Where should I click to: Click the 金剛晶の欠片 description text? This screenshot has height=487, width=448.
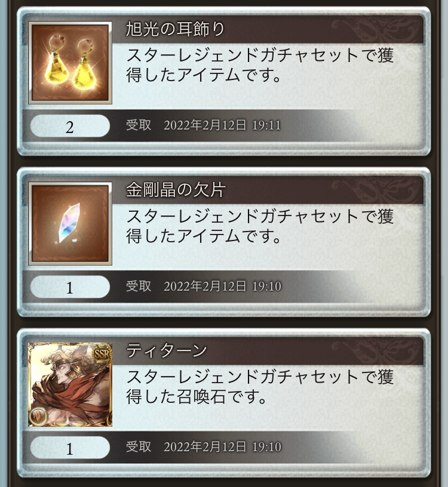tap(260, 226)
